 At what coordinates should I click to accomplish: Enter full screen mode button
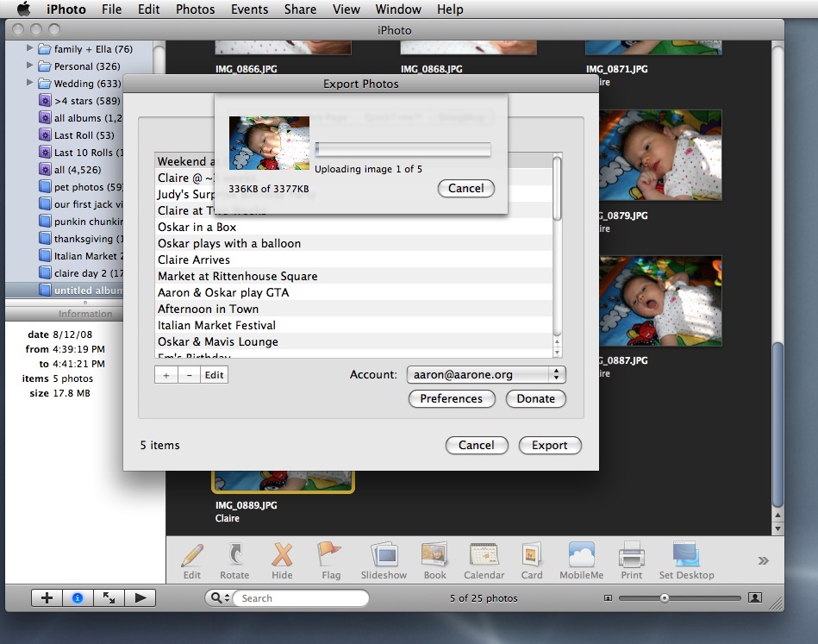click(x=109, y=597)
